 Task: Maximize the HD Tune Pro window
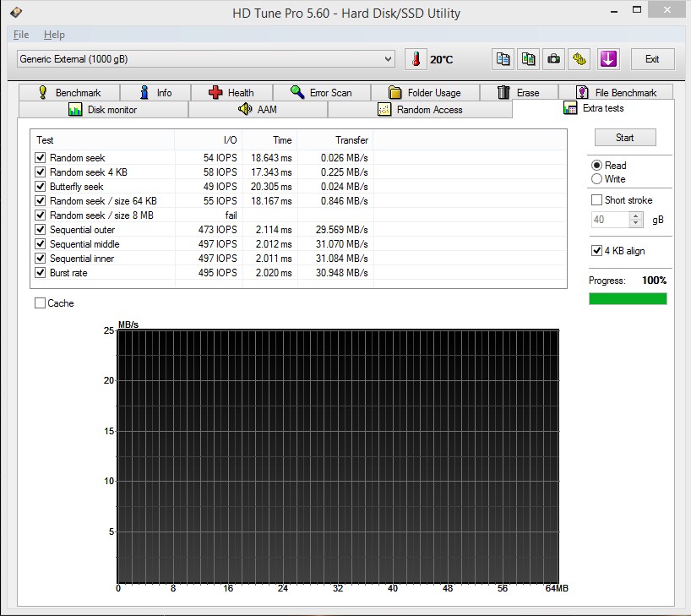pyautogui.click(x=637, y=9)
